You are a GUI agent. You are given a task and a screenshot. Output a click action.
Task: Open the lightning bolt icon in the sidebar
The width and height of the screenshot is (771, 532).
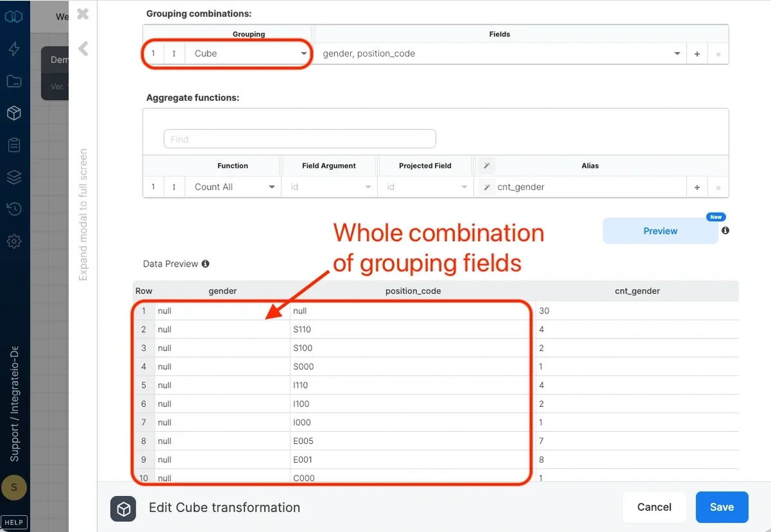coord(14,48)
